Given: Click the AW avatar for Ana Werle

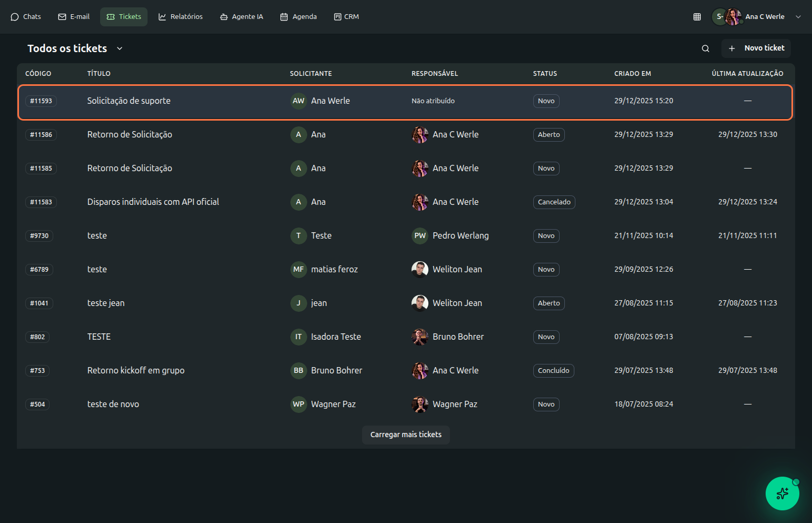Looking at the screenshot, I should tap(298, 101).
